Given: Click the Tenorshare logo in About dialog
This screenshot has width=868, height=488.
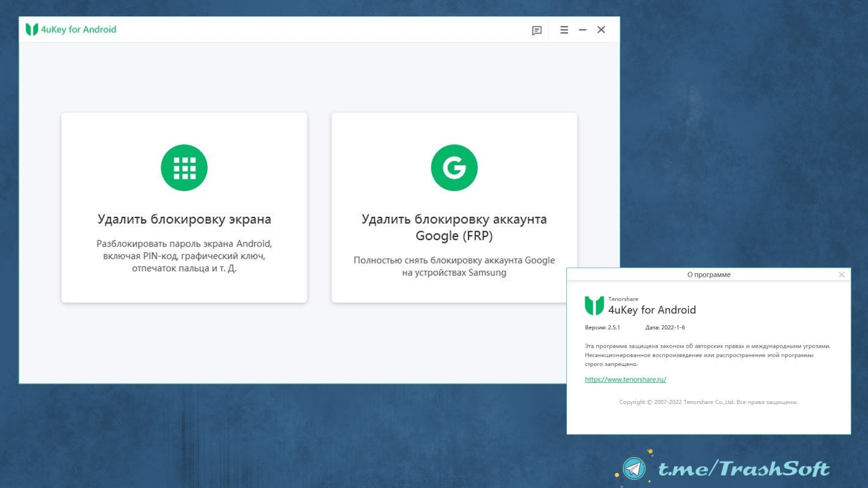Looking at the screenshot, I should 594,306.
